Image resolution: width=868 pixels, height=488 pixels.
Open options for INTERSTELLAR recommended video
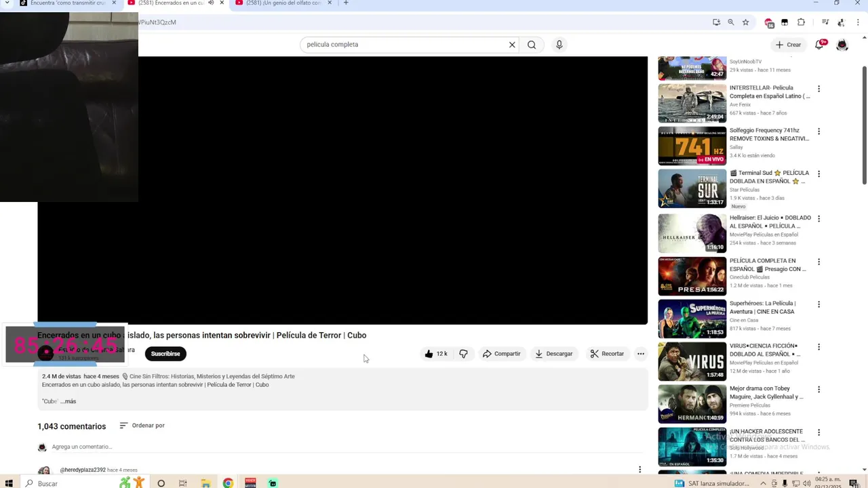click(x=818, y=89)
